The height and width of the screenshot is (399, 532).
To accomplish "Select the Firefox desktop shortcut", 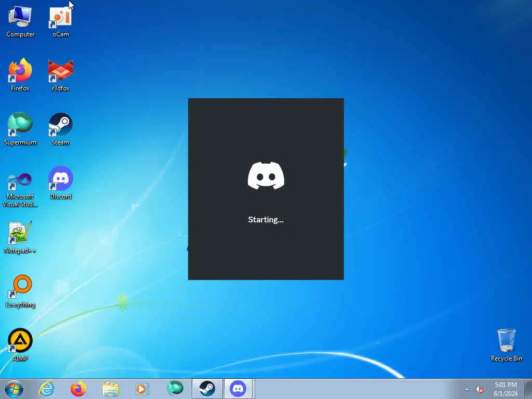I will [20, 75].
